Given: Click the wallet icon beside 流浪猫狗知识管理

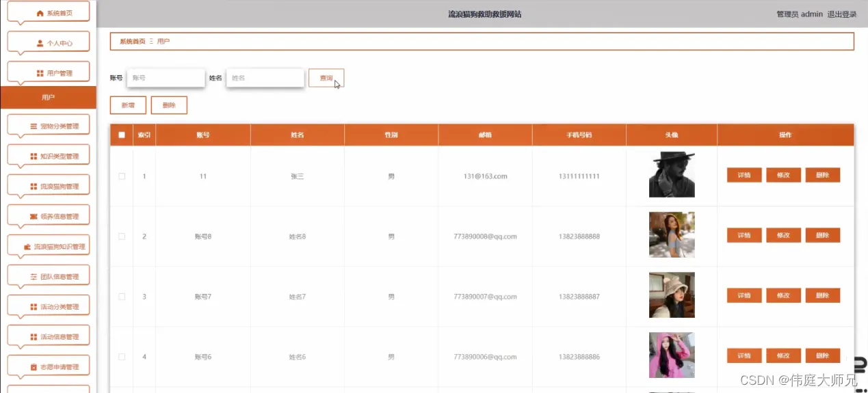Looking at the screenshot, I should point(27,247).
